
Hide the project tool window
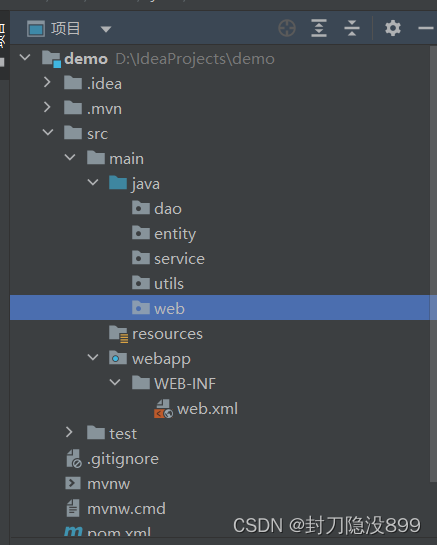click(x=426, y=28)
